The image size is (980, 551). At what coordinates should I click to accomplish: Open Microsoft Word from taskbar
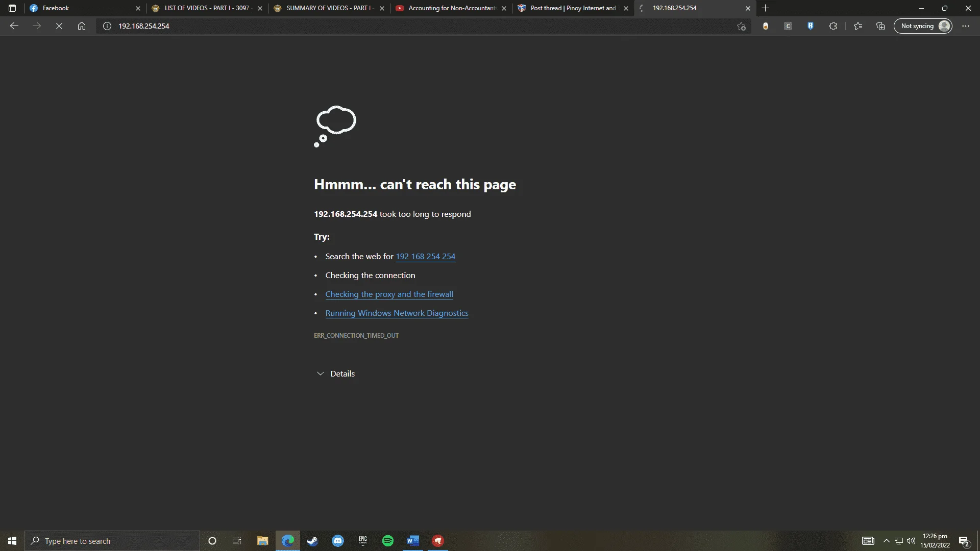(413, 541)
